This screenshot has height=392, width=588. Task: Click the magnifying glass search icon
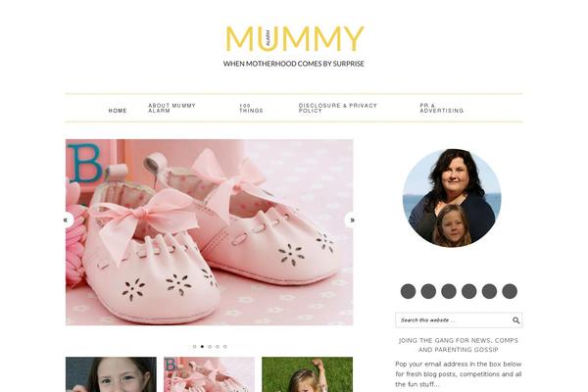click(x=516, y=320)
